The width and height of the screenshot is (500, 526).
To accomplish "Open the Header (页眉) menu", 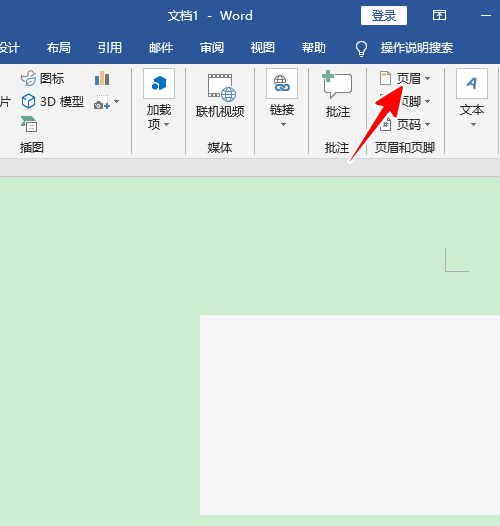I will pos(405,78).
